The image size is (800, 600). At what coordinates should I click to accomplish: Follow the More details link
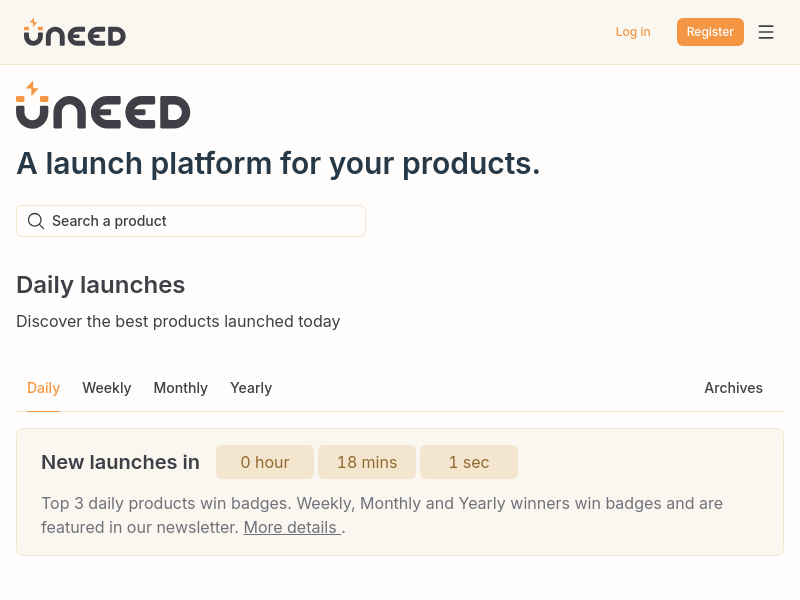click(292, 528)
